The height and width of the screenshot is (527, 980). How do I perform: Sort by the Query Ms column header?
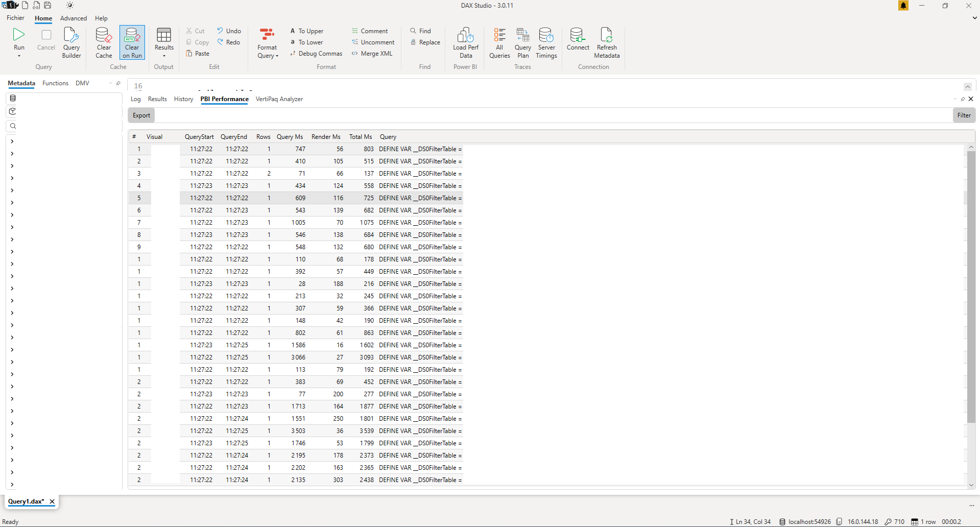coord(290,137)
